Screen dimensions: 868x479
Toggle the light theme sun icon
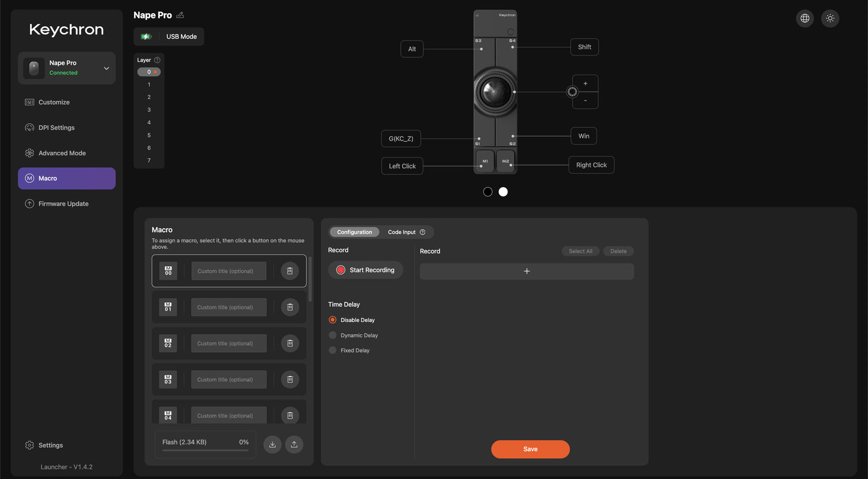coord(830,19)
